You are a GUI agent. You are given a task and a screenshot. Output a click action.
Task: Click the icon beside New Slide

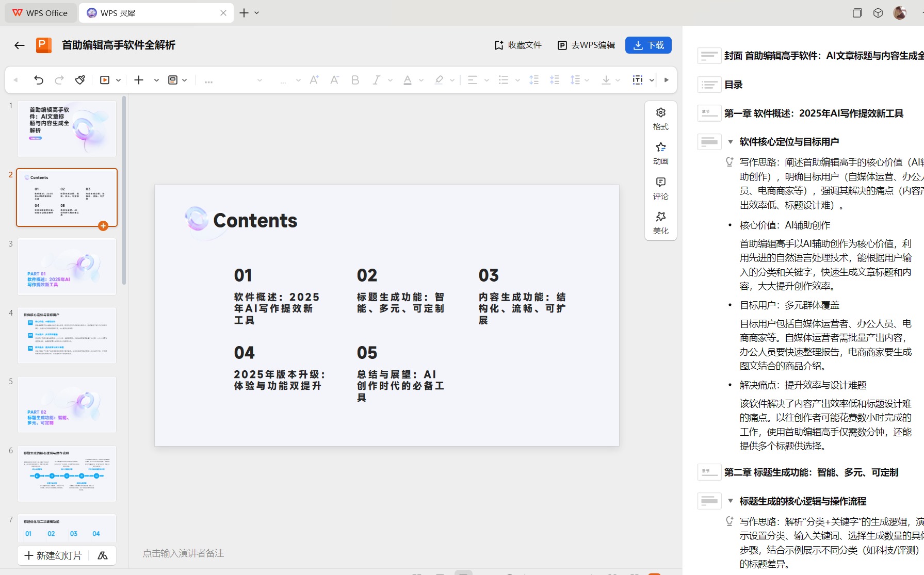click(103, 555)
